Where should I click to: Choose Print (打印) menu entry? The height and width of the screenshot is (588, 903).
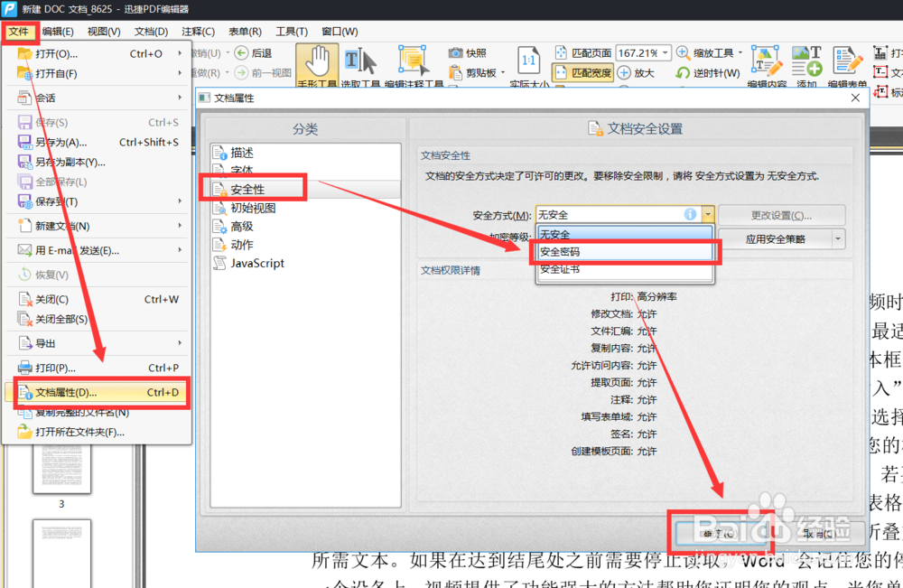click(x=97, y=368)
